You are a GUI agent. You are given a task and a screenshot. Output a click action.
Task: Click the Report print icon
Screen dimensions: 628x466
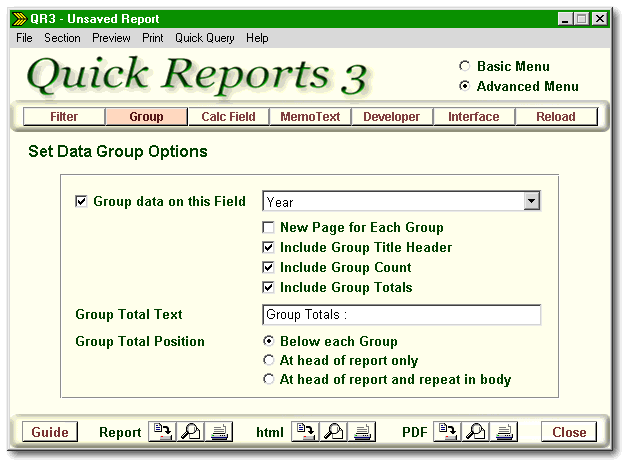[219, 432]
